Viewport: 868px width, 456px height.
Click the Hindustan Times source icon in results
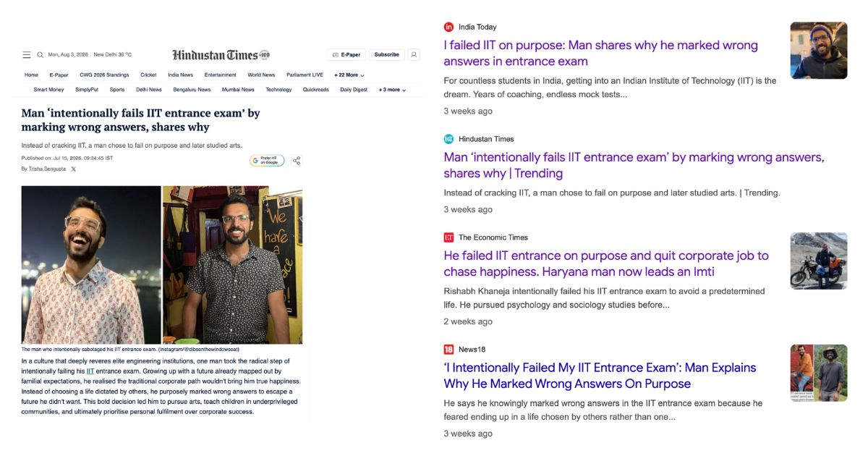[x=449, y=139]
